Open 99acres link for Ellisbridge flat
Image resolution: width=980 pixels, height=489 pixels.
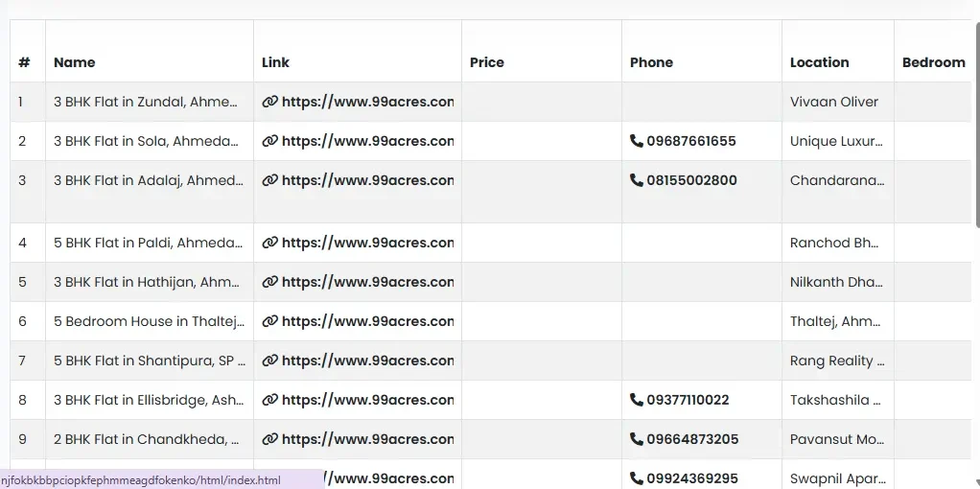(x=367, y=400)
